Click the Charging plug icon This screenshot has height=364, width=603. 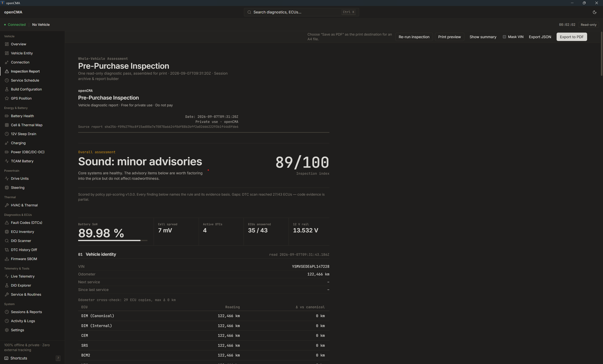7,143
